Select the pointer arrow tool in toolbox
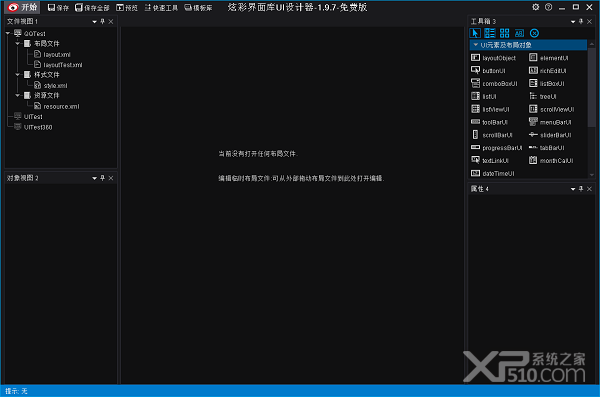 475,33
